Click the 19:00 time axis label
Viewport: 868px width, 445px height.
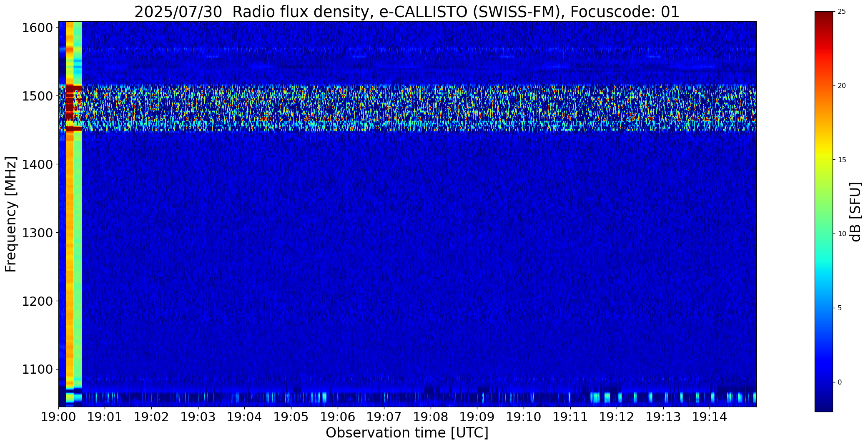(58, 417)
